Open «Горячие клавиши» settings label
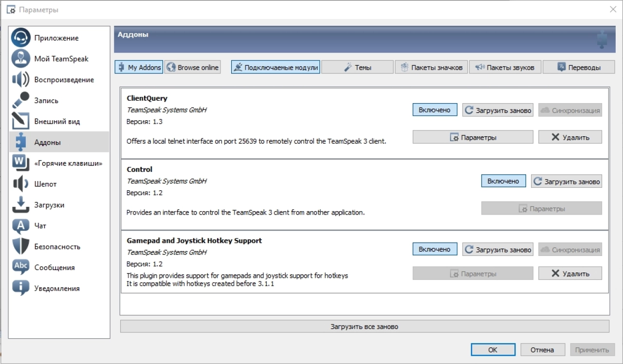623x364 pixels. [68, 164]
